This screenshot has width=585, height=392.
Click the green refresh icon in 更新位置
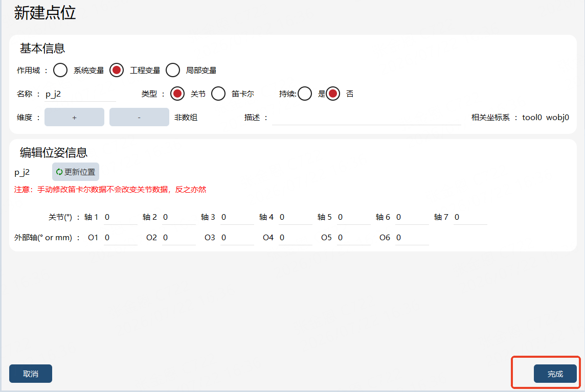click(59, 172)
